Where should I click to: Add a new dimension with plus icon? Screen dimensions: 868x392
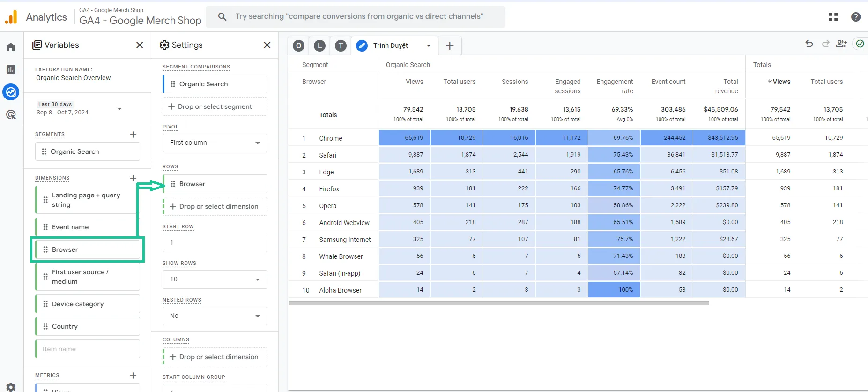(x=133, y=178)
